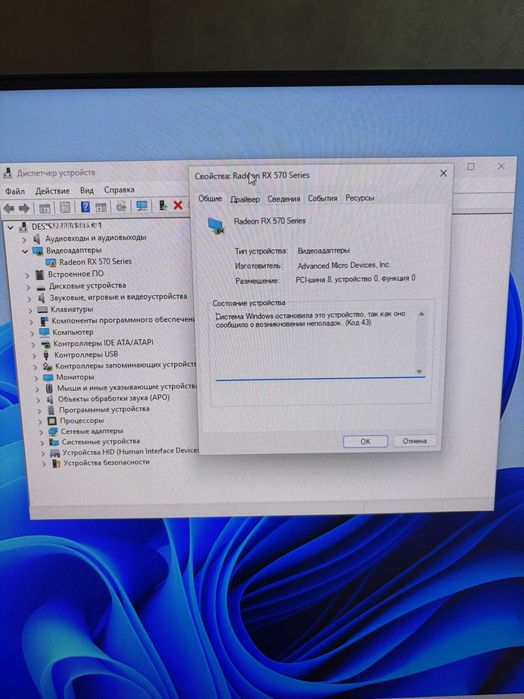Collapse the DESKTOP computer root node
The width and height of the screenshot is (524, 699).
11,227
